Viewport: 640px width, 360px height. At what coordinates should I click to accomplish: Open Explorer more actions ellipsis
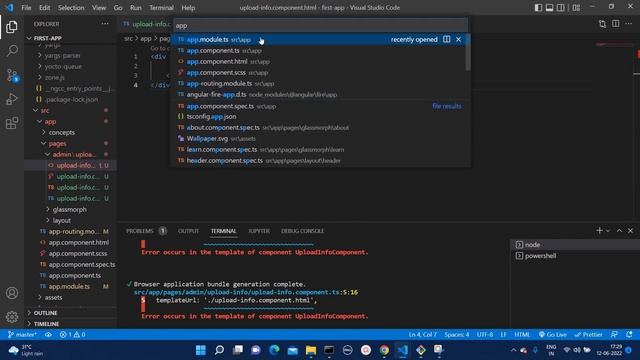(105, 24)
